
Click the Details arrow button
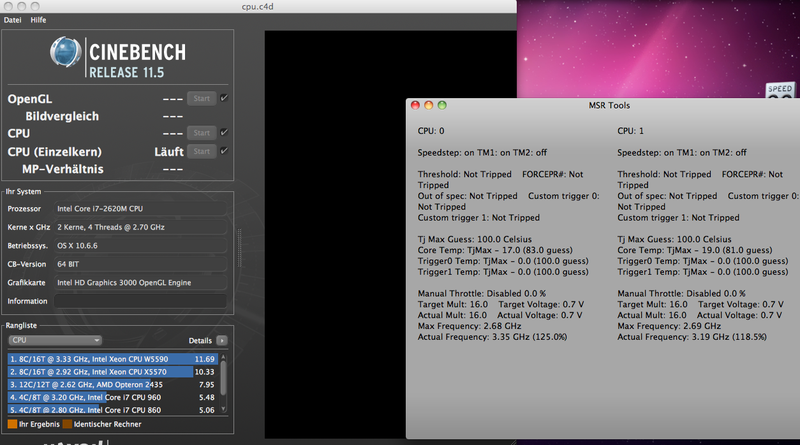tap(222, 340)
